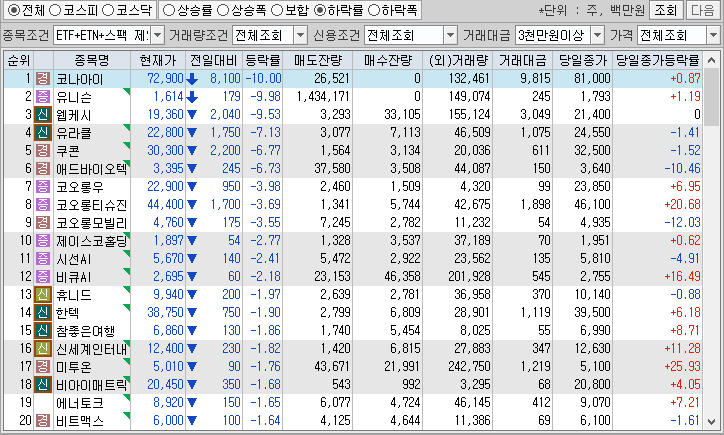Click the 매도잔량 column header

(318, 60)
